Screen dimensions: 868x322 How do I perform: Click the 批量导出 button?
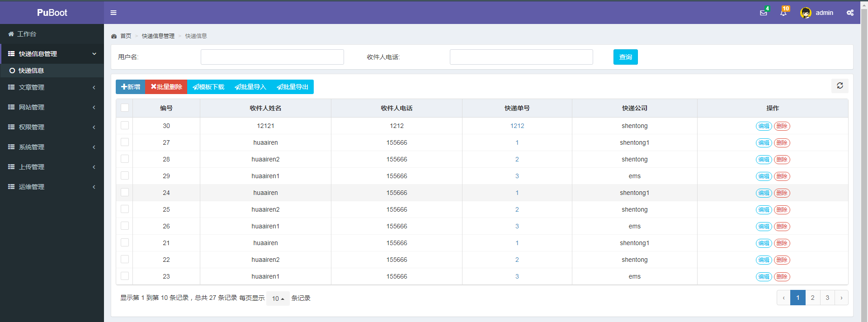(292, 87)
